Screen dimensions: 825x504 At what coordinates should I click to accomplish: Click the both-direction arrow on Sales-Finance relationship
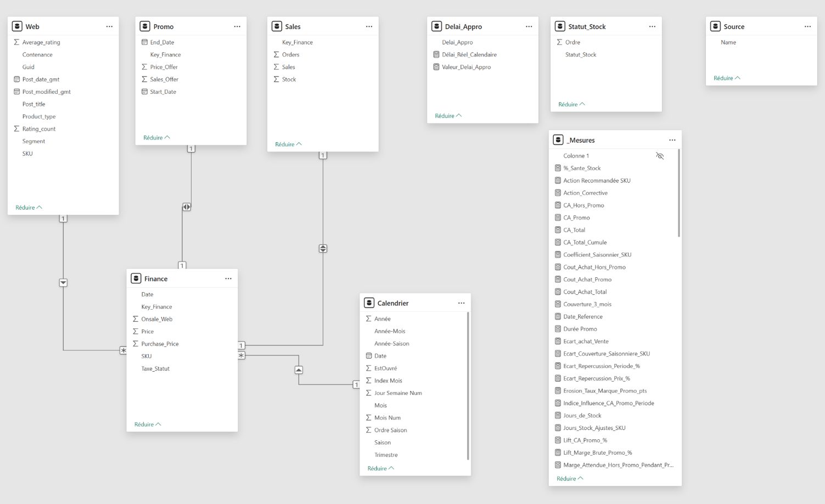pyautogui.click(x=323, y=248)
